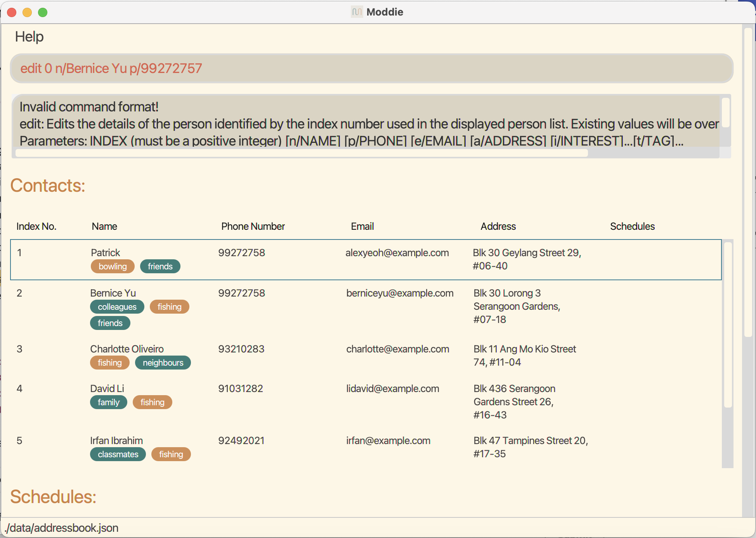Select the Bernice Yu contact row
This screenshot has width=756, height=538.
(365, 307)
